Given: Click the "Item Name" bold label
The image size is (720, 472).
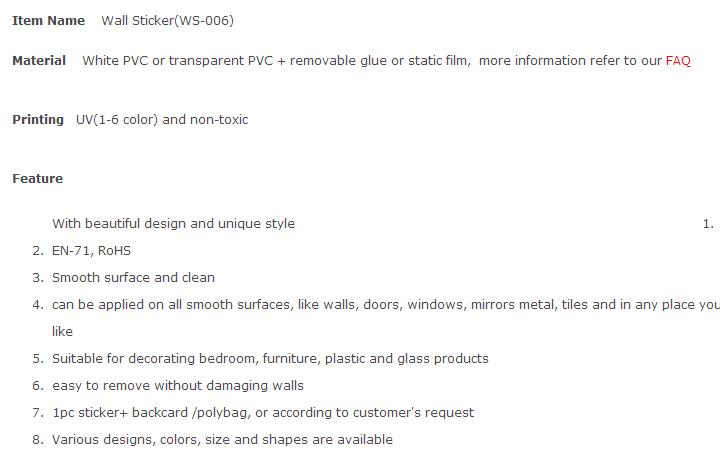Looking at the screenshot, I should [48, 21].
